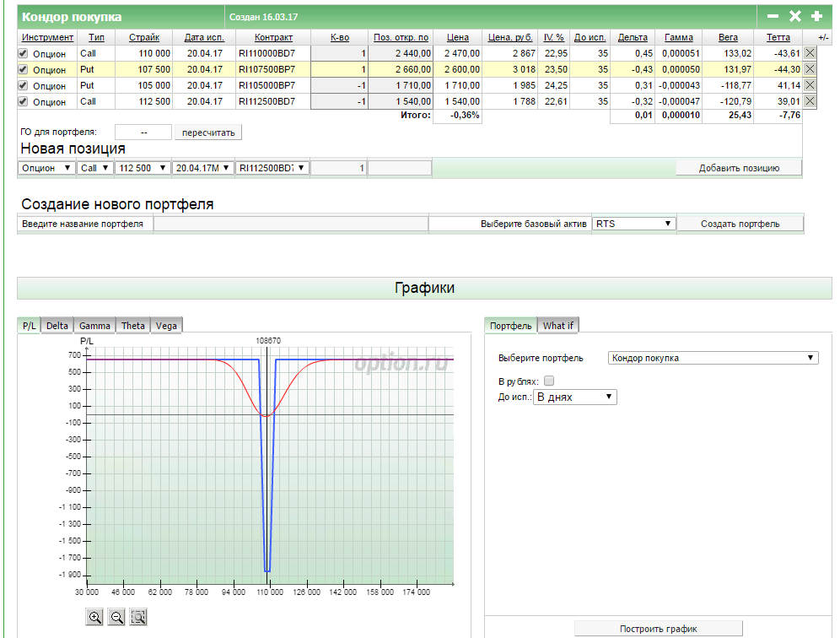Viewport: 840px width, 638px height.
Task: Click the zoom in magnifier below chart
Action: coord(95,617)
